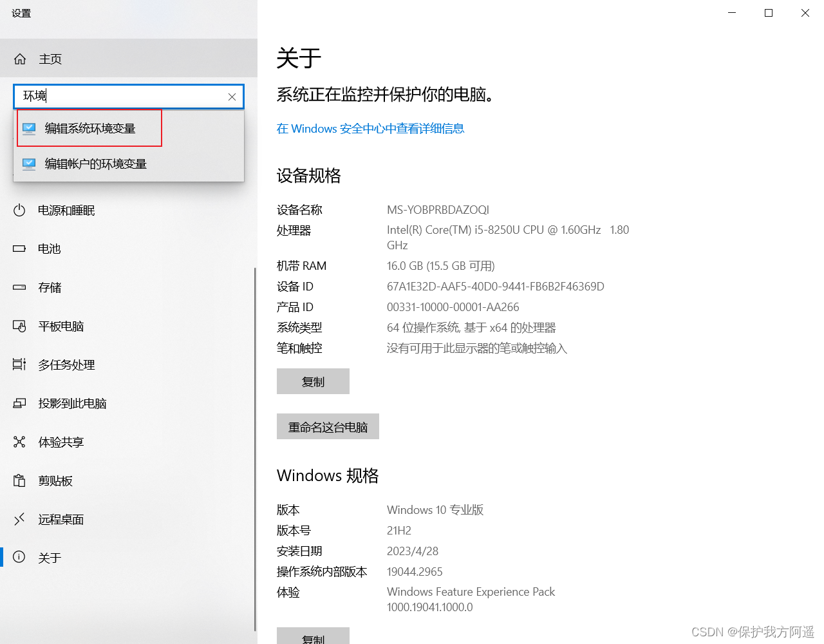Open 电源和睡眠 settings page
Viewport: 824px width, 644px height.
[127, 210]
